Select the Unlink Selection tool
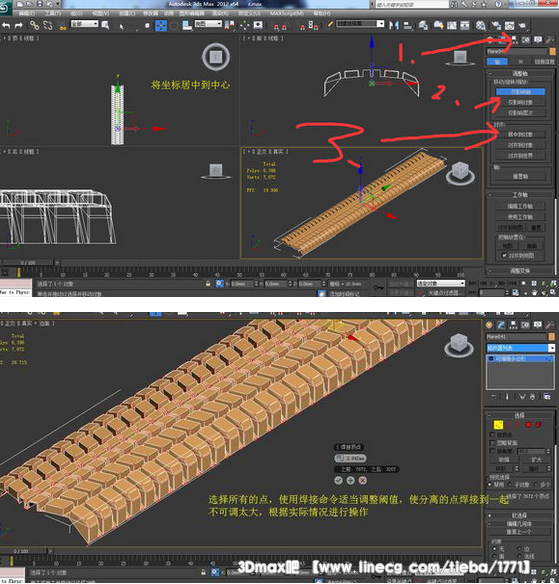Image resolution: width=559 pixels, height=584 pixels. [48, 25]
